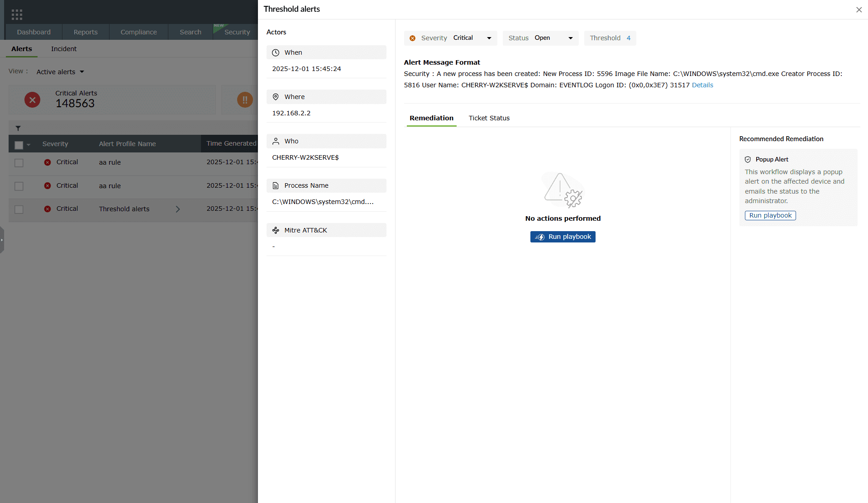
Task: Click the When timestamp 2025-12-01 15:45:24
Action: click(x=306, y=69)
